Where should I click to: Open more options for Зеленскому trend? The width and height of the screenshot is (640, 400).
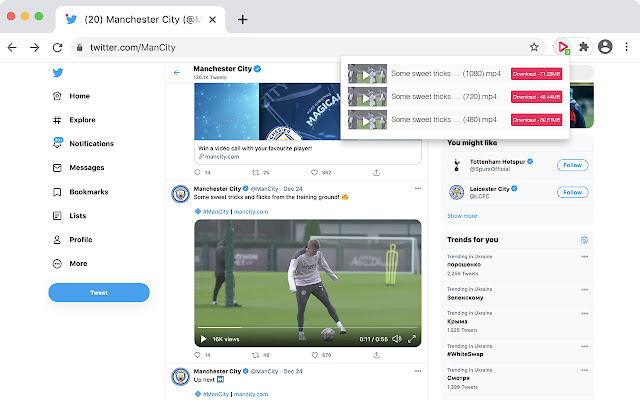584,289
